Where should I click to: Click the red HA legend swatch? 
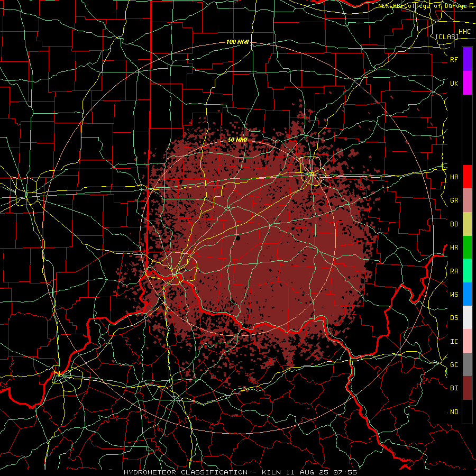[467, 177]
